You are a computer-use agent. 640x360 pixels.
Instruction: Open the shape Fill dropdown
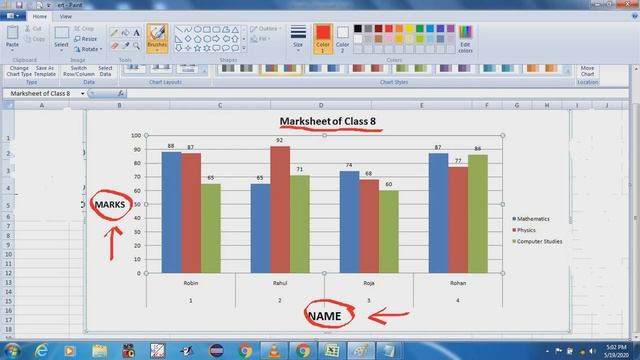coord(260,39)
